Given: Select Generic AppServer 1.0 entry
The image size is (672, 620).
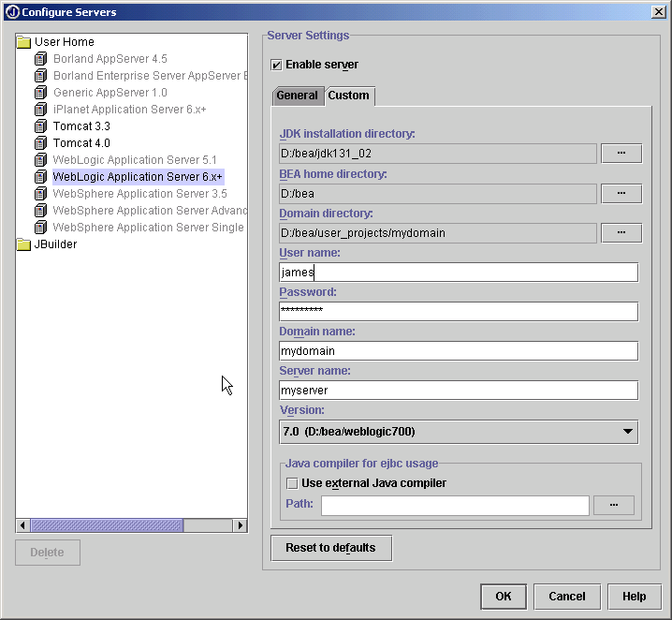Looking at the screenshot, I should [110, 92].
